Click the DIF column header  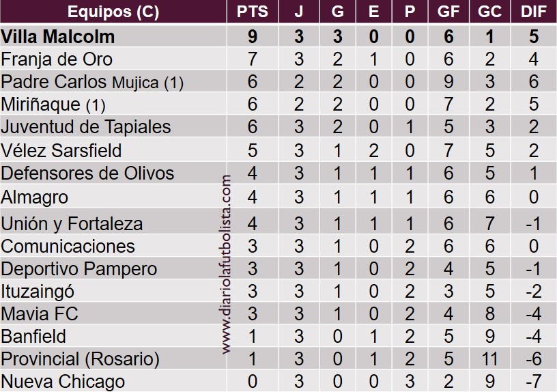[x=533, y=12]
